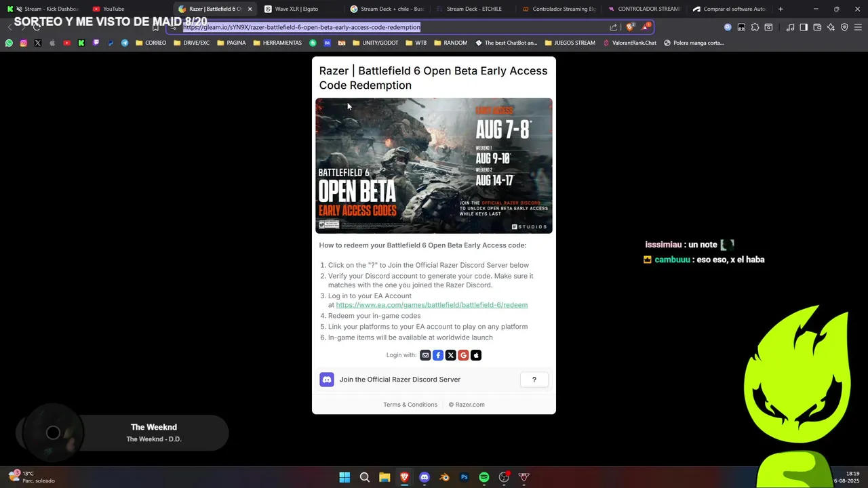
Task: Click the Fiverr bookmark icon
Action: pyautogui.click(x=313, y=43)
